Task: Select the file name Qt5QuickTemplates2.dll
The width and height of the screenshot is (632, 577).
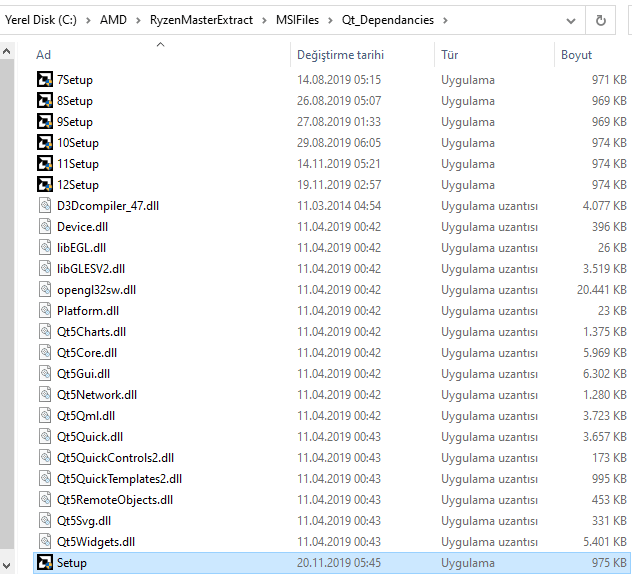Action: 119,479
